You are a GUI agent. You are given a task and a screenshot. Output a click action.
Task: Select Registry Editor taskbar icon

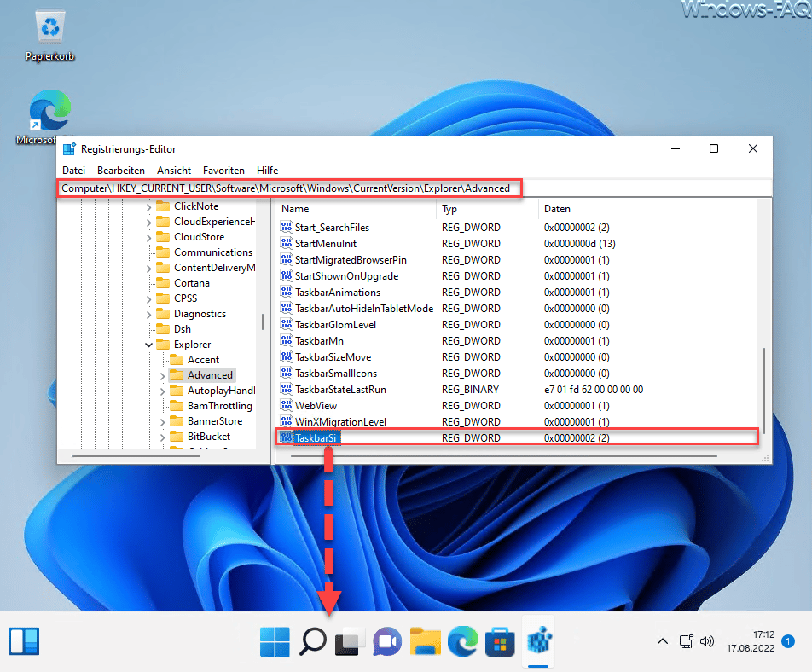tap(538, 641)
